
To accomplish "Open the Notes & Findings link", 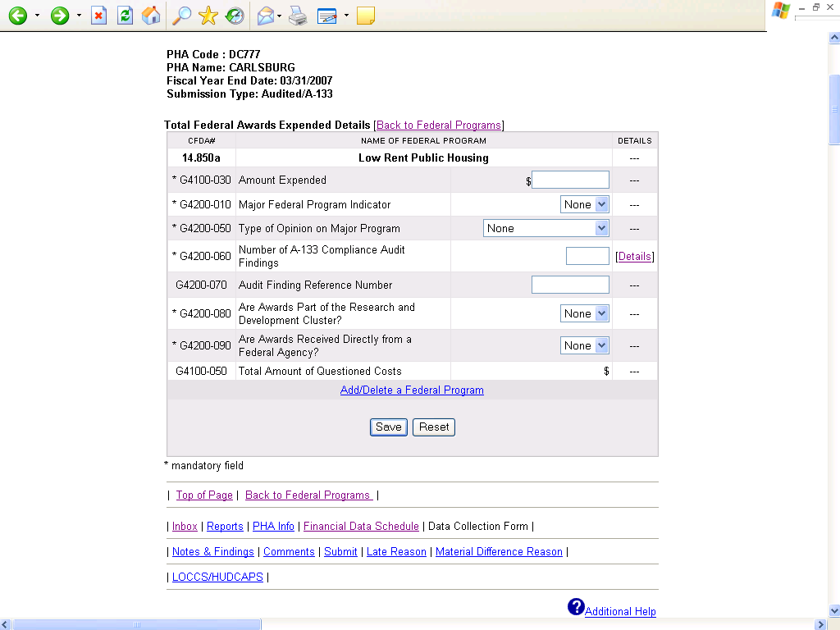I will point(212,551).
